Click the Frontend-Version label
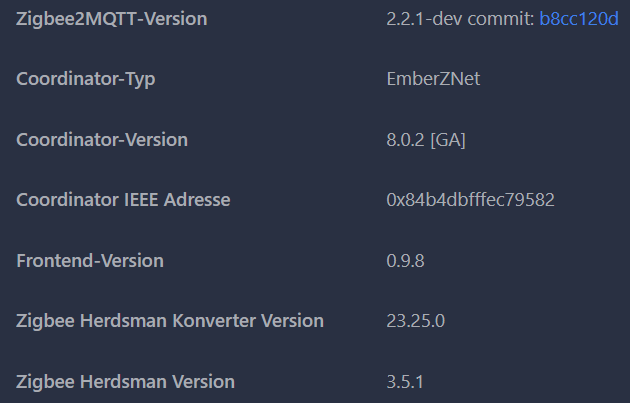Viewport: 630px width, 403px height. pos(90,261)
